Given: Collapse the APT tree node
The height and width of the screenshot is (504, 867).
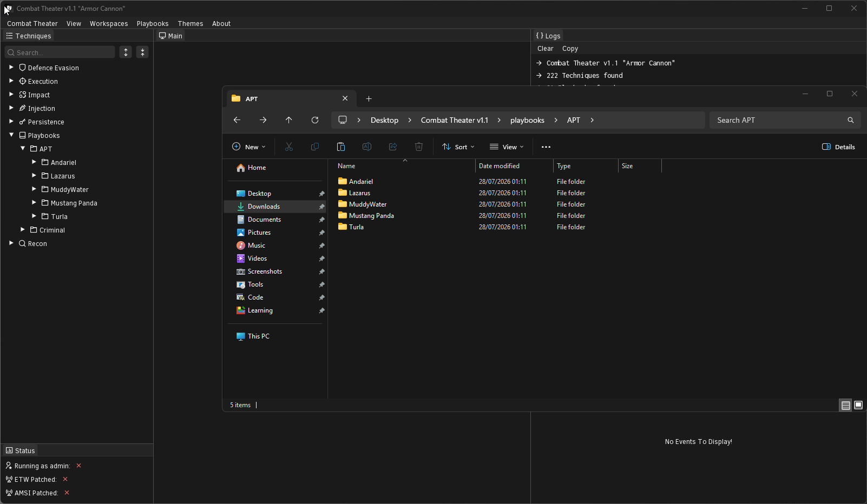Looking at the screenshot, I should pos(23,148).
